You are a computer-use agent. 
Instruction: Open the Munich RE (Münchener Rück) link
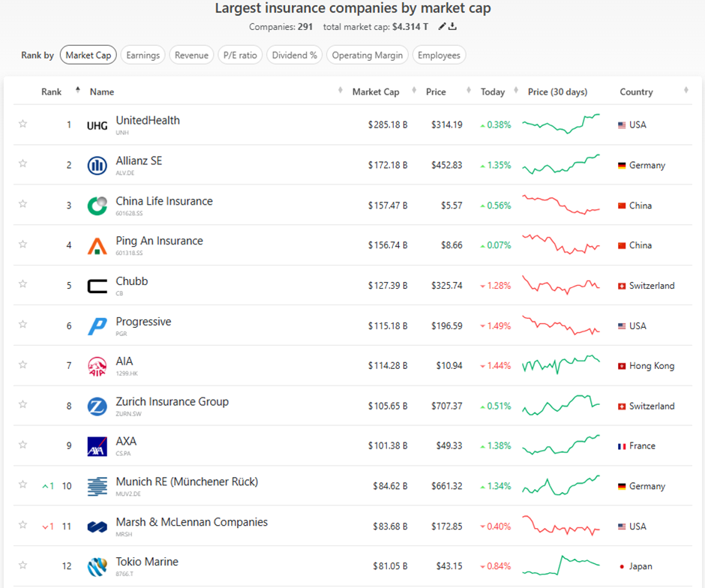tap(187, 482)
